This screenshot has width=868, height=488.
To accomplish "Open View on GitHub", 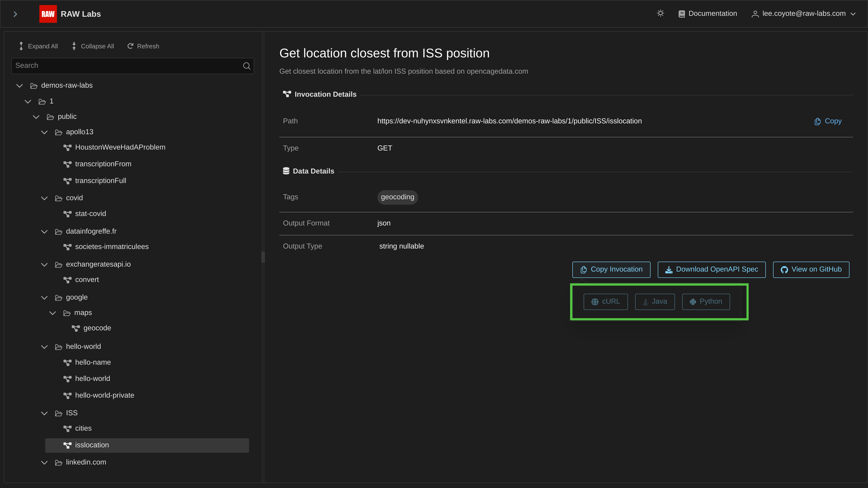I will pos(811,270).
